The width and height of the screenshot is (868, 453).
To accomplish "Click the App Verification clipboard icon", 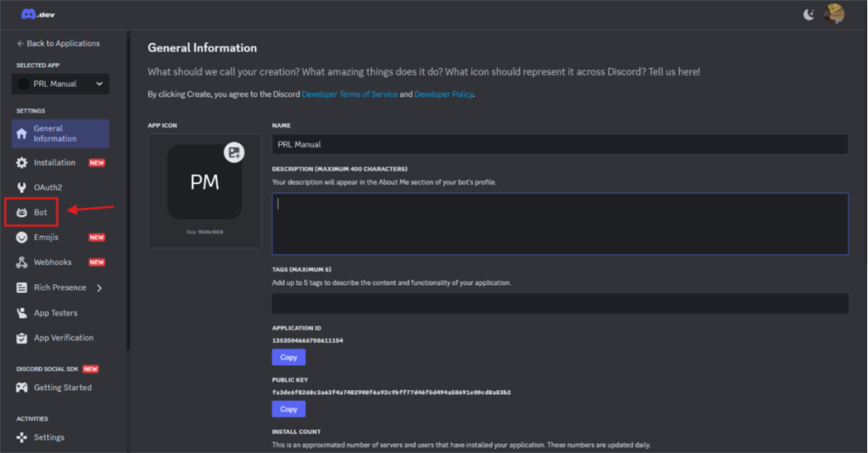I will click(21, 338).
